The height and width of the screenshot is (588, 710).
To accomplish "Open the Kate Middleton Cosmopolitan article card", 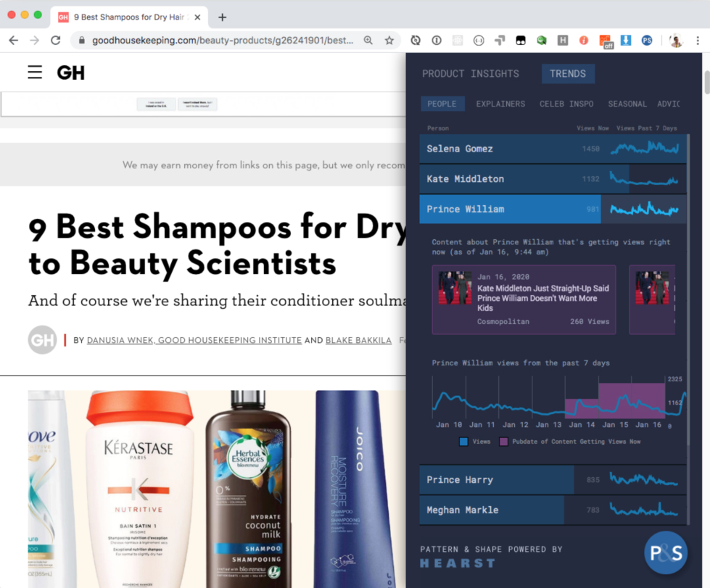I will tap(524, 299).
